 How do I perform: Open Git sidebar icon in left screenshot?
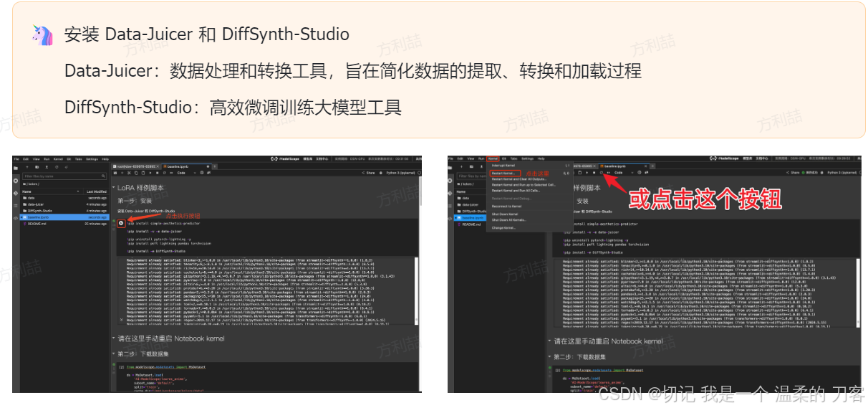coord(16,194)
